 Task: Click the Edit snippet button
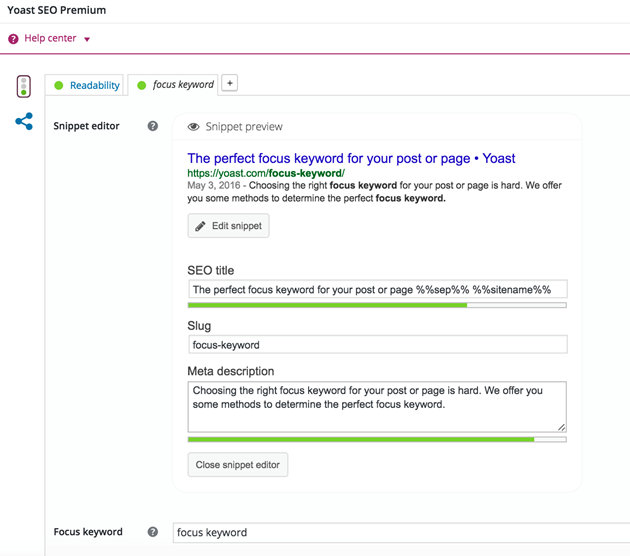[x=228, y=226]
